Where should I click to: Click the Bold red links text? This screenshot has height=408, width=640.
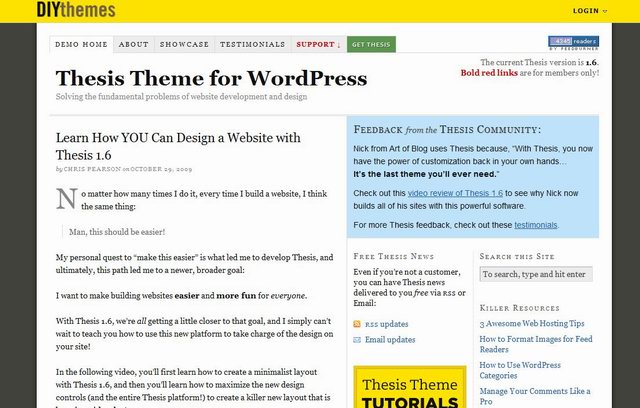[x=489, y=73]
